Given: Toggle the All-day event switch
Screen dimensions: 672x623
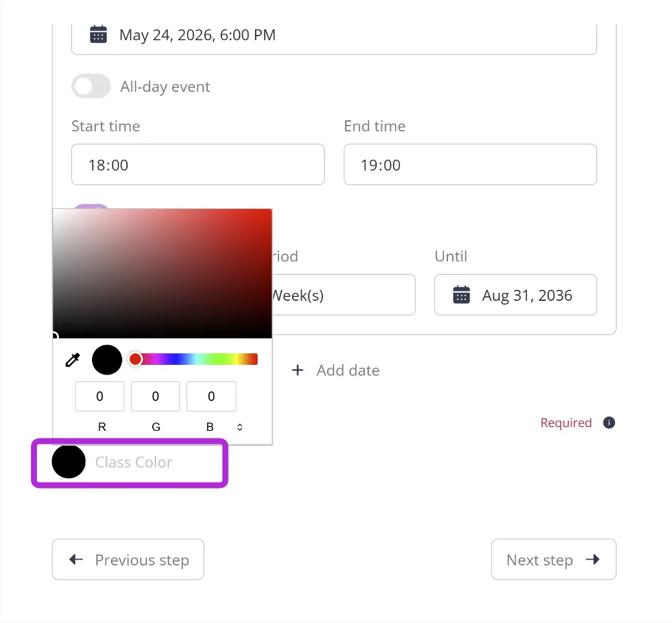Looking at the screenshot, I should pyautogui.click(x=91, y=87).
